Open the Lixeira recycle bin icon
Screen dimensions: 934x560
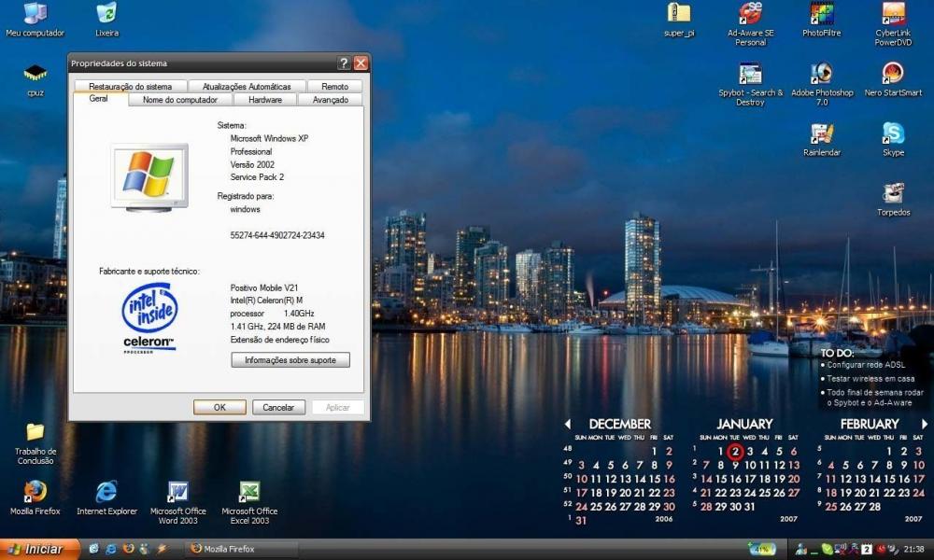pos(106,14)
